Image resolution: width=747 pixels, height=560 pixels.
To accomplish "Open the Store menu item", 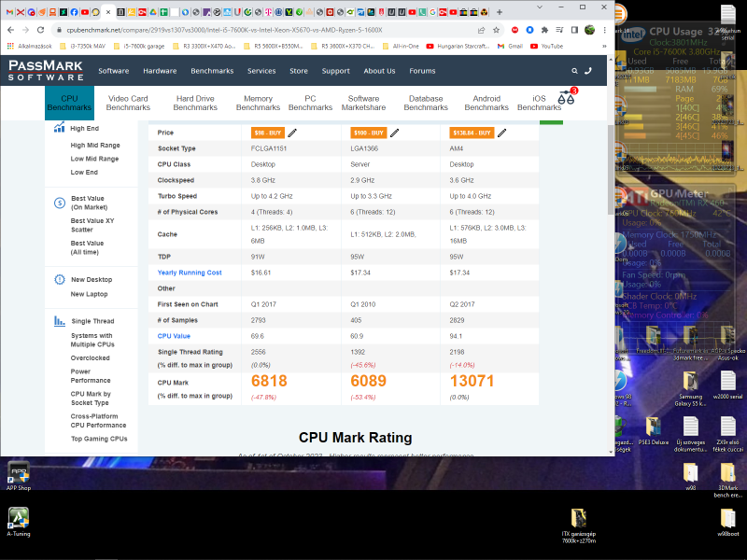I will click(299, 71).
